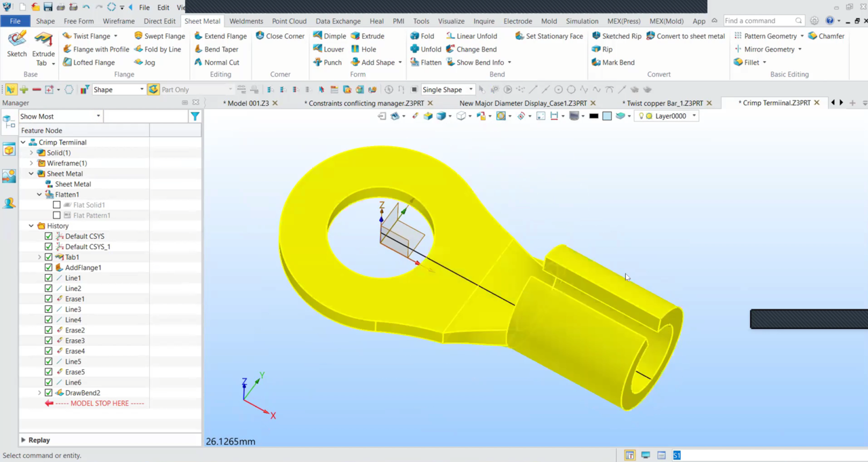
Task: Click the Chamfer tool icon
Action: point(812,36)
